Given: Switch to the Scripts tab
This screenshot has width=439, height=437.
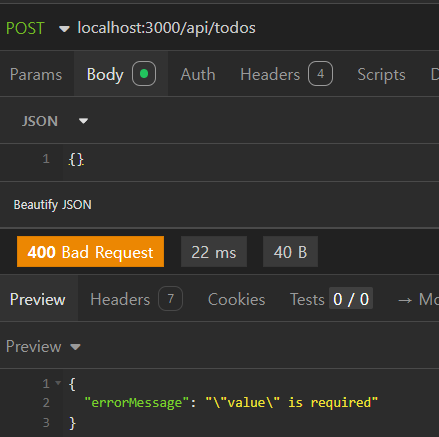Looking at the screenshot, I should (381, 74).
